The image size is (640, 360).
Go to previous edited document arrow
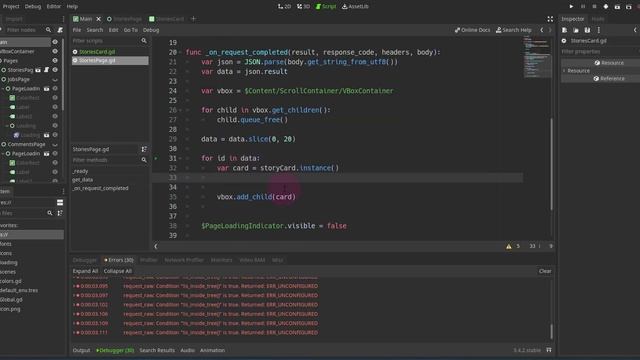pyautogui.click(x=542, y=30)
